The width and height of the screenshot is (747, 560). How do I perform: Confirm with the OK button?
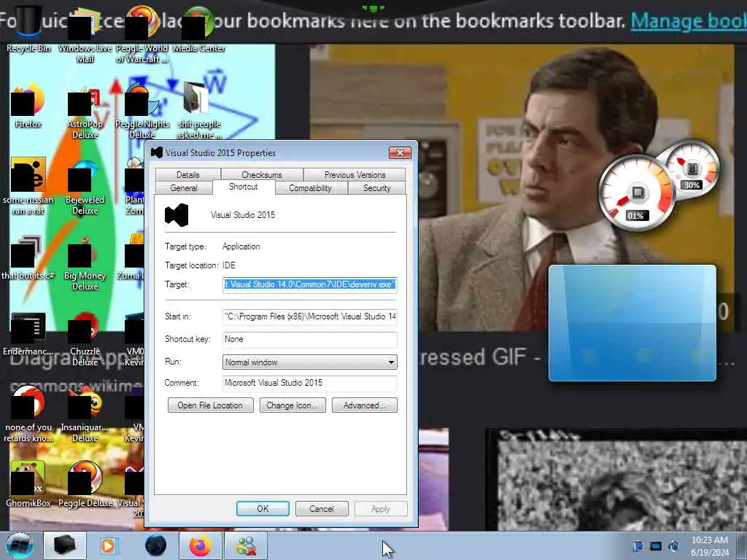pyautogui.click(x=263, y=508)
